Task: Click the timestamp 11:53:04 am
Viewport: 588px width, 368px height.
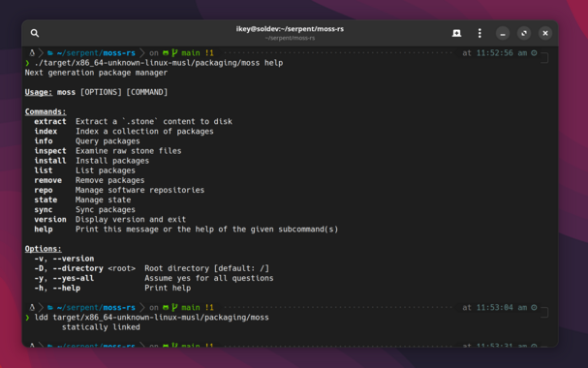Action: pyautogui.click(x=502, y=308)
